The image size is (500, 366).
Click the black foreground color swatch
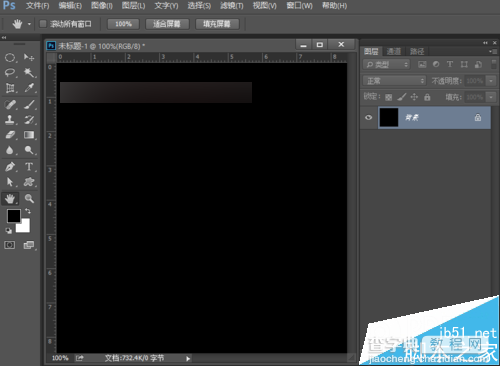[x=14, y=216]
